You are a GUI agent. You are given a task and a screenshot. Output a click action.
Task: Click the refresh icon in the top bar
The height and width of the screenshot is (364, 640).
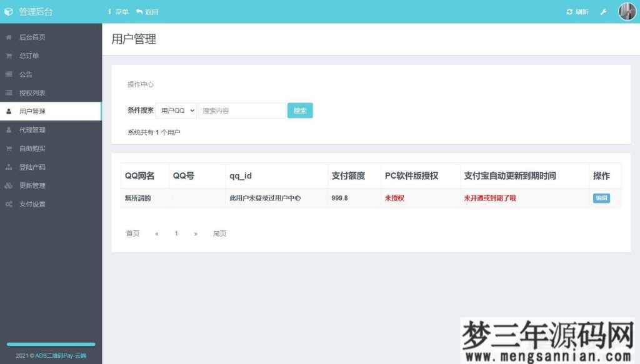click(569, 11)
